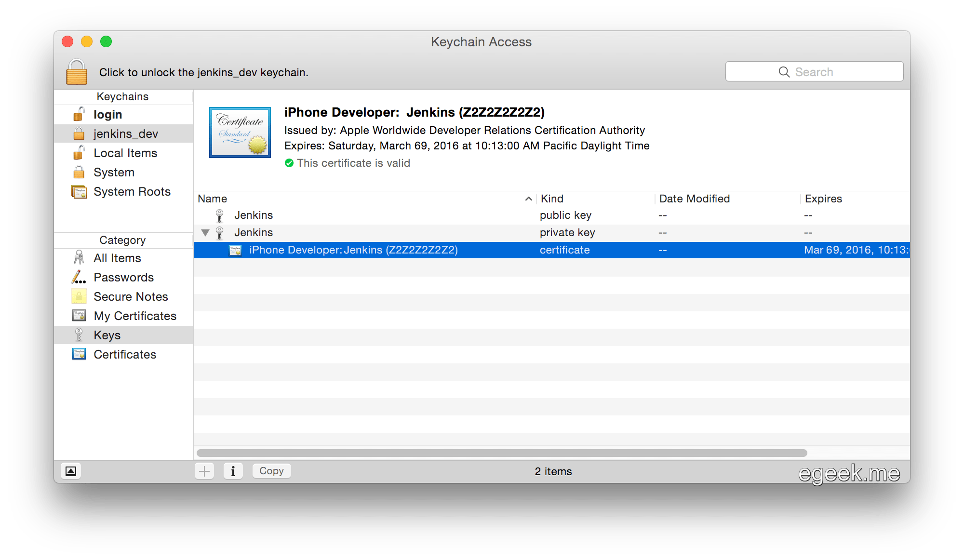The width and height of the screenshot is (964, 560).
Task: Switch to the Keys category
Action: 107,334
